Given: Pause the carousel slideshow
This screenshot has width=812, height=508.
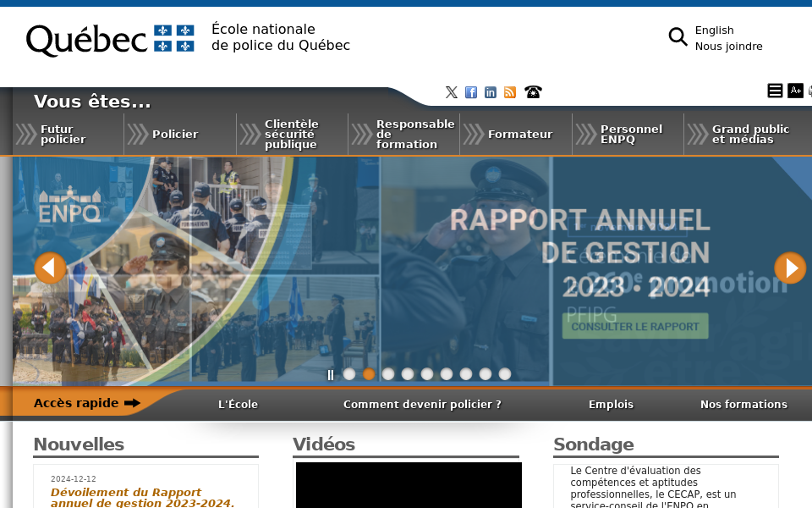Looking at the screenshot, I should (330, 374).
